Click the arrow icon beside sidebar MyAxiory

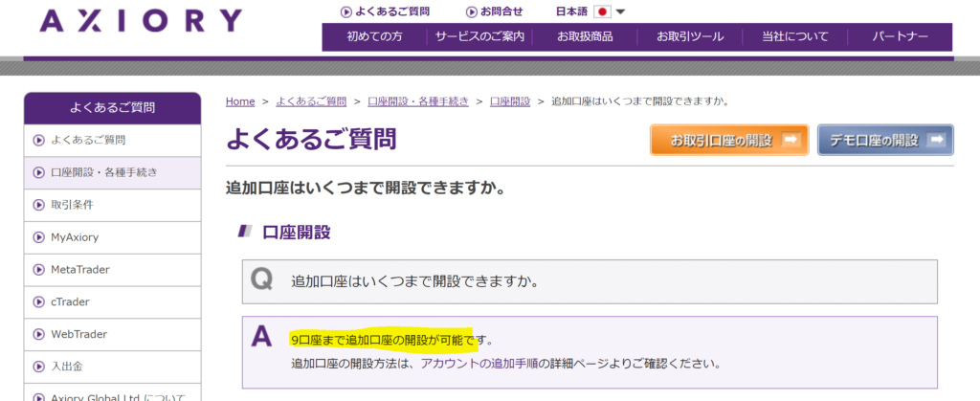(x=38, y=237)
